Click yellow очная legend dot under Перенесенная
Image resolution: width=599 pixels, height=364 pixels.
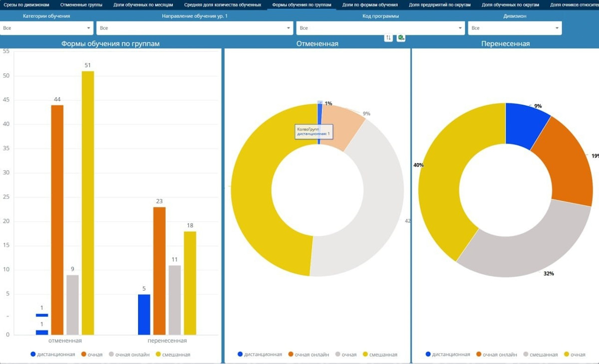click(567, 355)
